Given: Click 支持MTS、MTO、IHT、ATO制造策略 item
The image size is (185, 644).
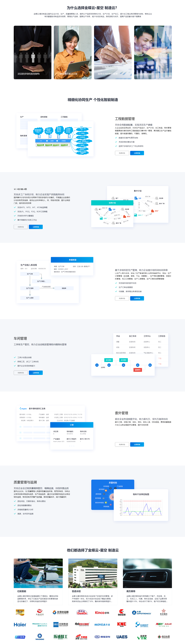Looking at the screenshot, I should tap(32, 207).
